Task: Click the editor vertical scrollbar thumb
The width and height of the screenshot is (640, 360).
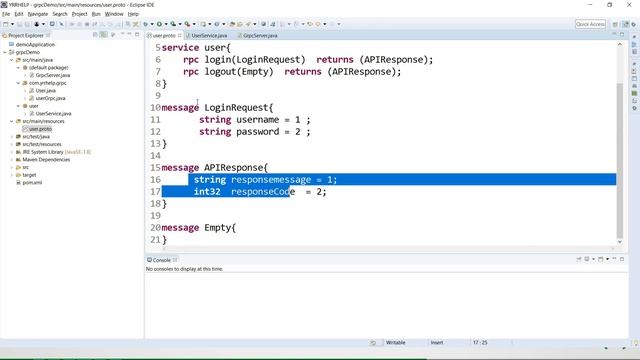Action: [620, 160]
